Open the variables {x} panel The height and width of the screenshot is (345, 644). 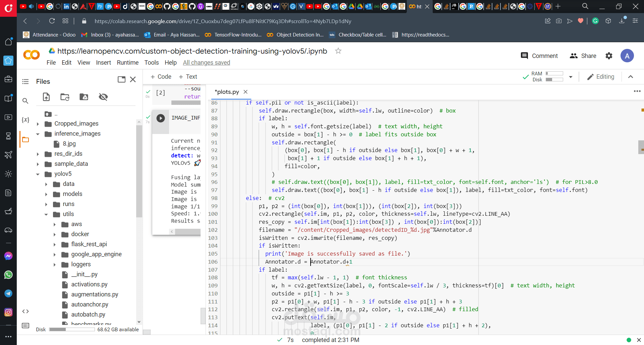click(25, 120)
